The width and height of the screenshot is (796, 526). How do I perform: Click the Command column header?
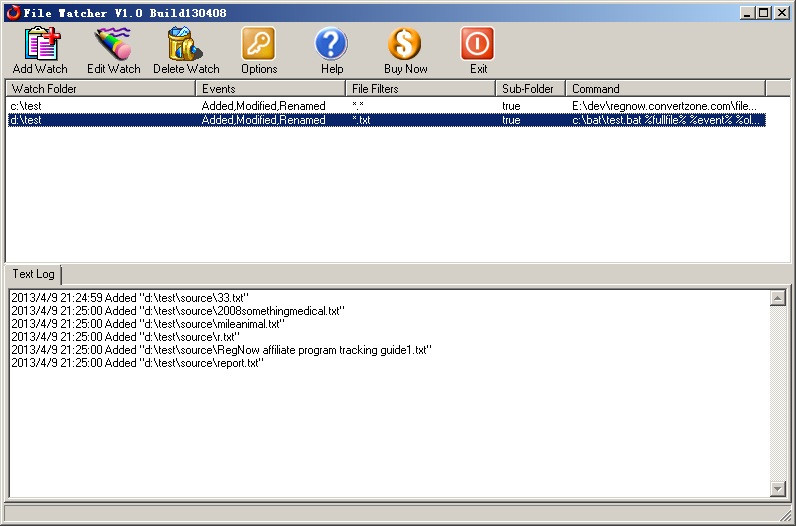point(666,88)
